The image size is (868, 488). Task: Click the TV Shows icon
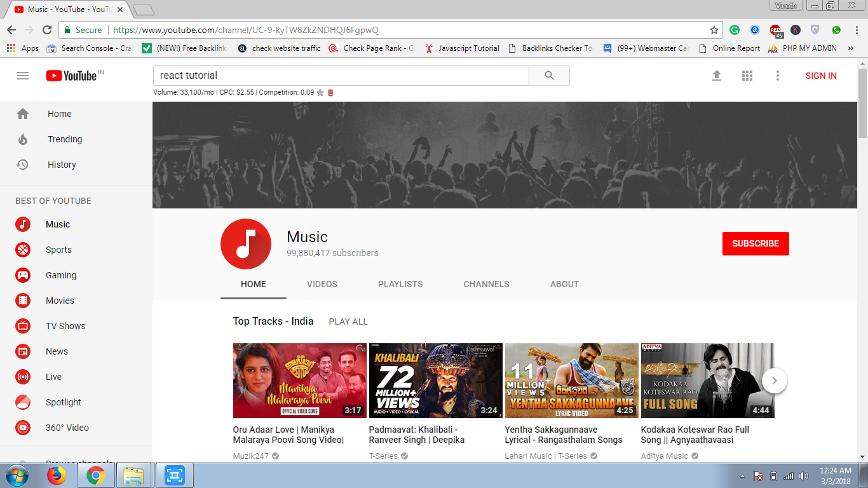coord(23,326)
